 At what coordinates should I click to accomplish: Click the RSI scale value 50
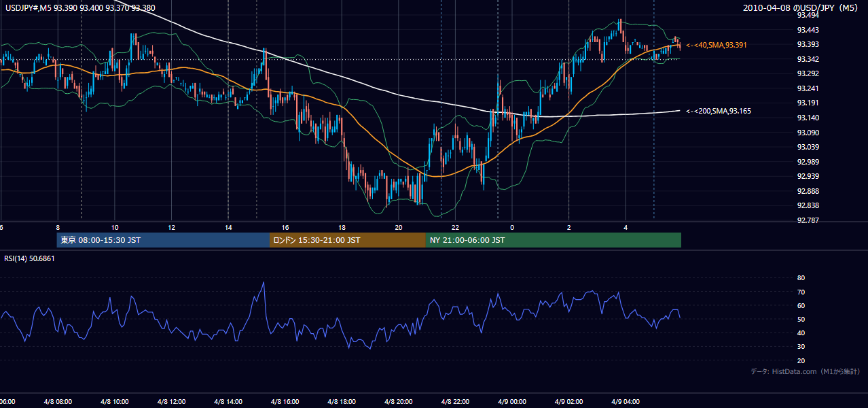(x=801, y=319)
